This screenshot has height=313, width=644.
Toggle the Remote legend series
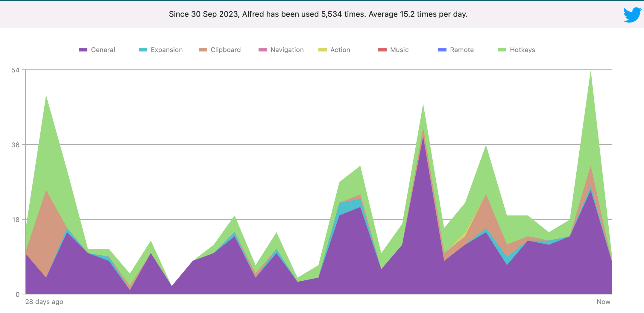point(456,50)
